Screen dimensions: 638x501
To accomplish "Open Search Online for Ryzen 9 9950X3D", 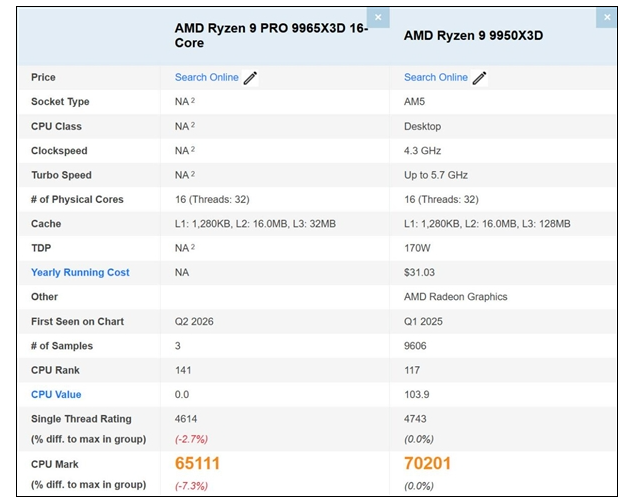I will tap(436, 77).
